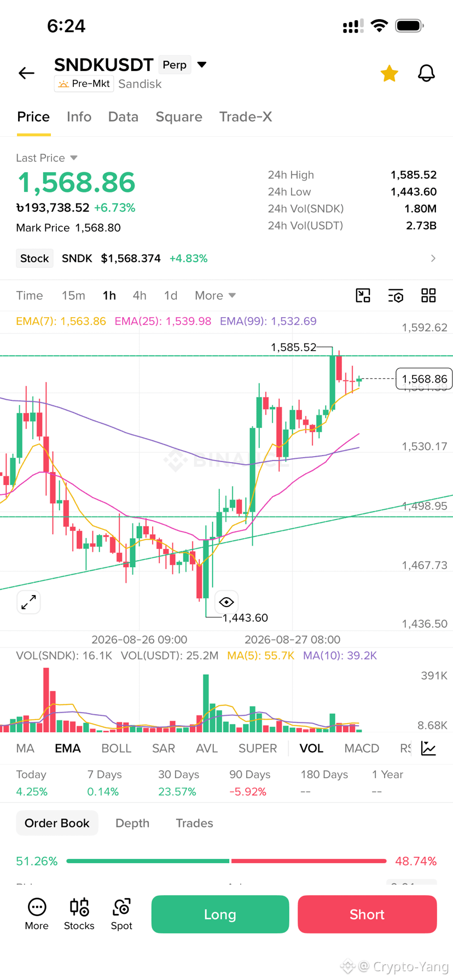Tap the 90 Days -5.92% performance
Screen dimensions: 453x980
point(249,783)
